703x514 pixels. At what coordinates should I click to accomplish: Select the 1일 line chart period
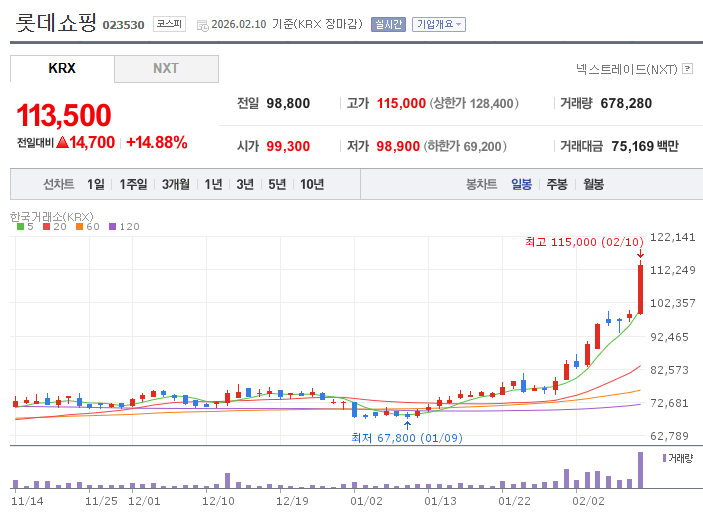pos(95,184)
